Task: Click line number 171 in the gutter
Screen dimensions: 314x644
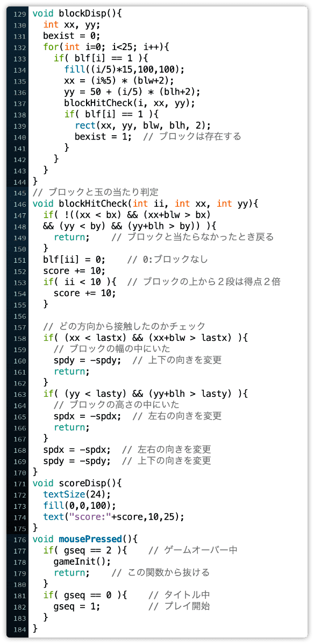Action: (20, 483)
